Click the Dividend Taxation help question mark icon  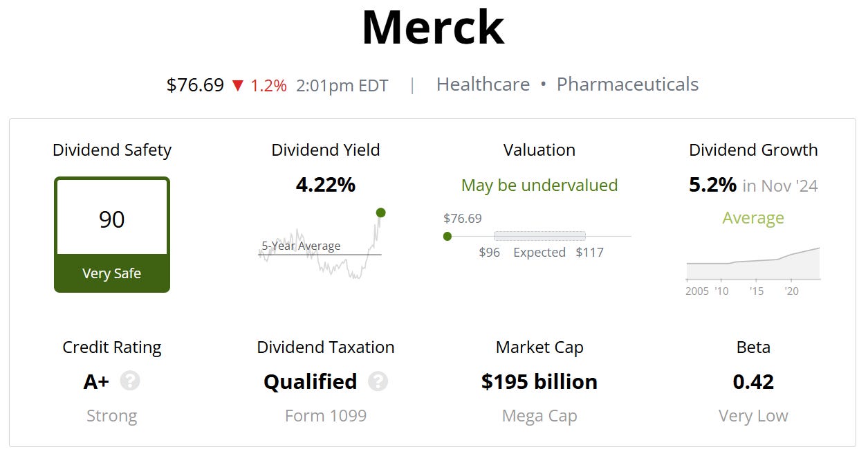coord(378,381)
